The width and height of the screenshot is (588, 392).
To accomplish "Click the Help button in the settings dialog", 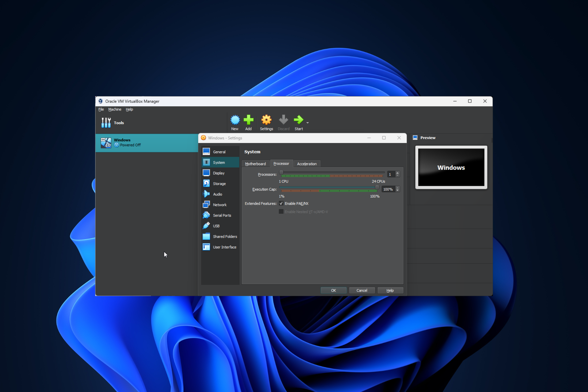I will [x=390, y=290].
